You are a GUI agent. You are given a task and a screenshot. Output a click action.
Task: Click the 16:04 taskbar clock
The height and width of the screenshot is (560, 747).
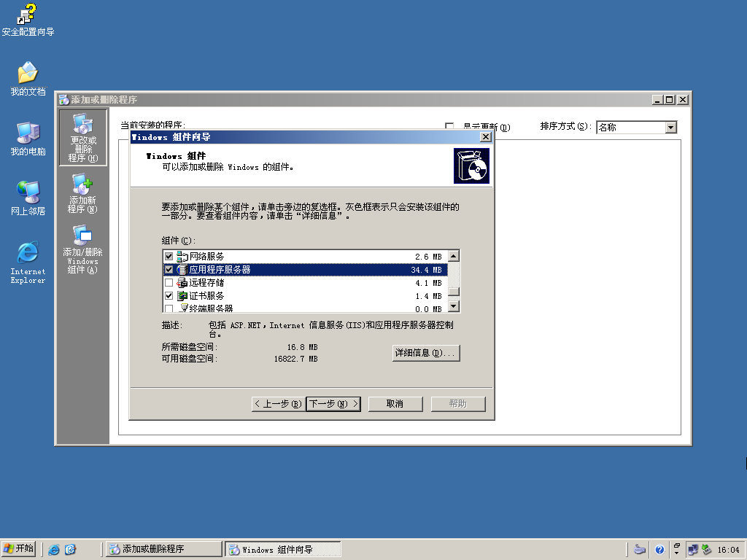pyautogui.click(x=729, y=550)
